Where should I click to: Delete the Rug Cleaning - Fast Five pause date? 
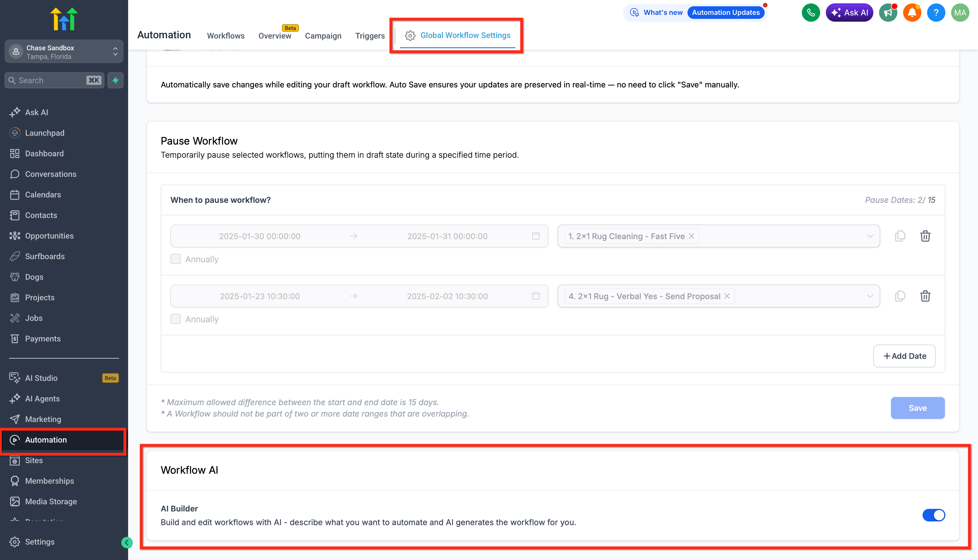925,236
